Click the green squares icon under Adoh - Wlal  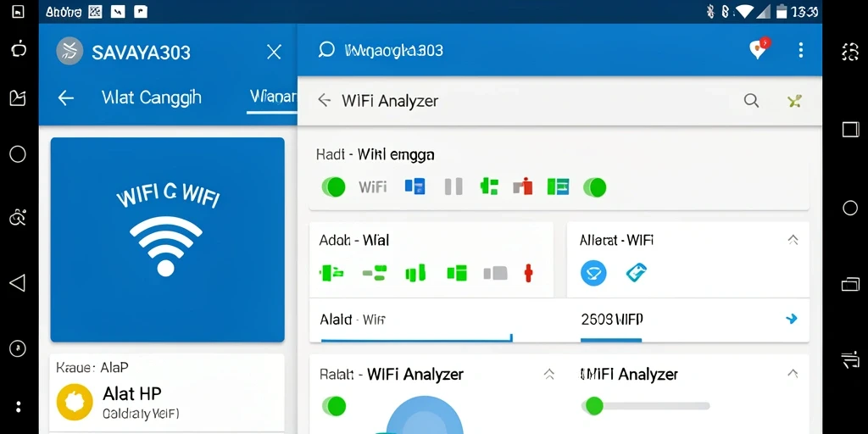457,272
